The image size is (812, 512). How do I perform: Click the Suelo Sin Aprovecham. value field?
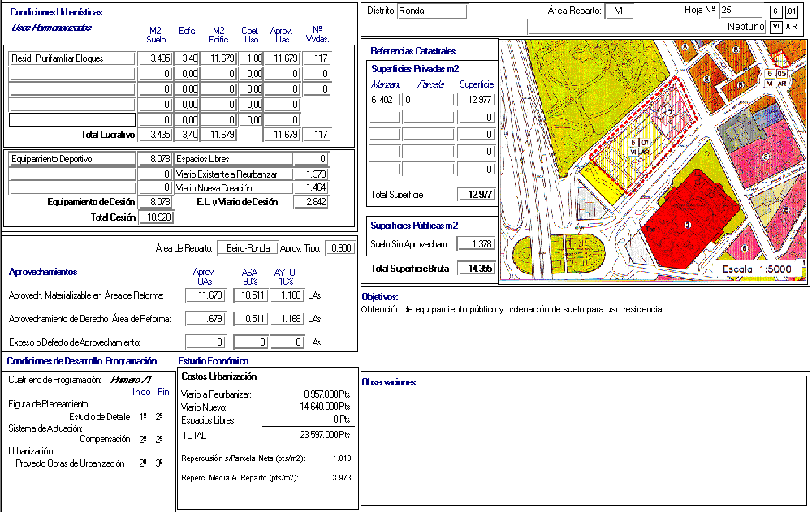(x=476, y=244)
